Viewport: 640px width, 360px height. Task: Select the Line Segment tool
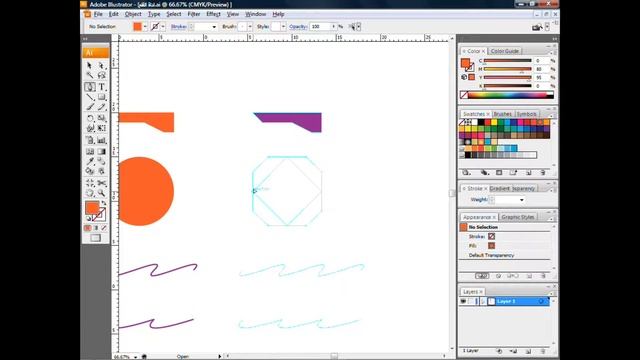coord(90,97)
